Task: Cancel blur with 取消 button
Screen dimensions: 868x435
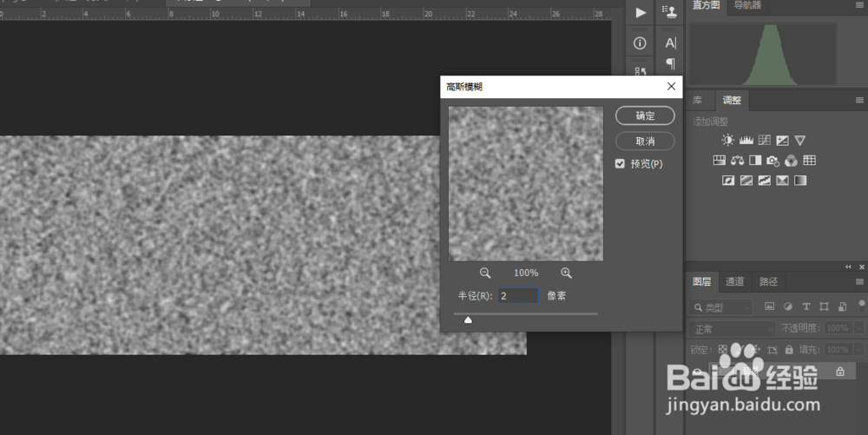Action: tap(645, 142)
